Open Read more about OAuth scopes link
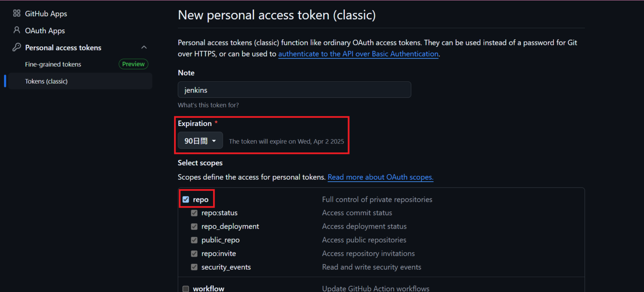 (380, 177)
